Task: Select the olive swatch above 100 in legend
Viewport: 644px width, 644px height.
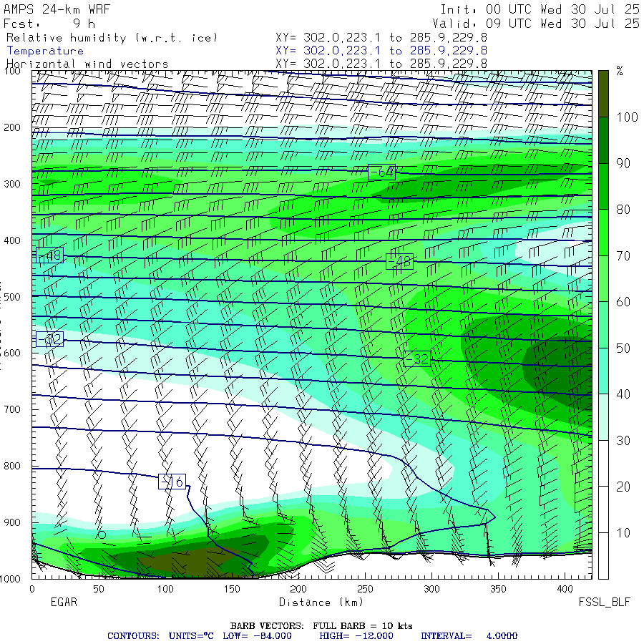Action: [x=603, y=94]
